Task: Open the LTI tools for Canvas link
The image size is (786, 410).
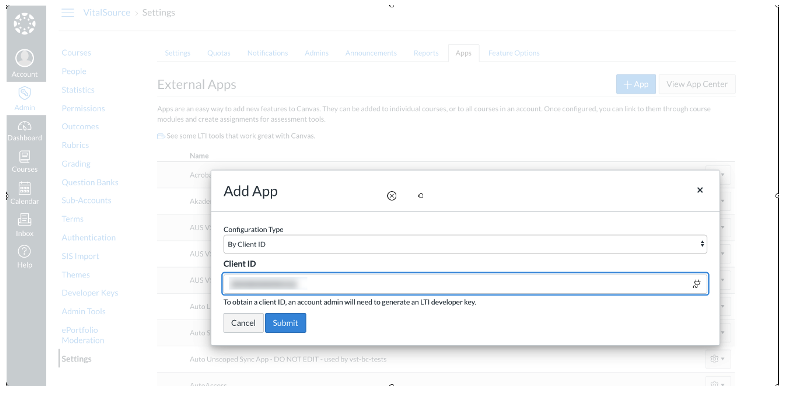Action: tap(236, 136)
